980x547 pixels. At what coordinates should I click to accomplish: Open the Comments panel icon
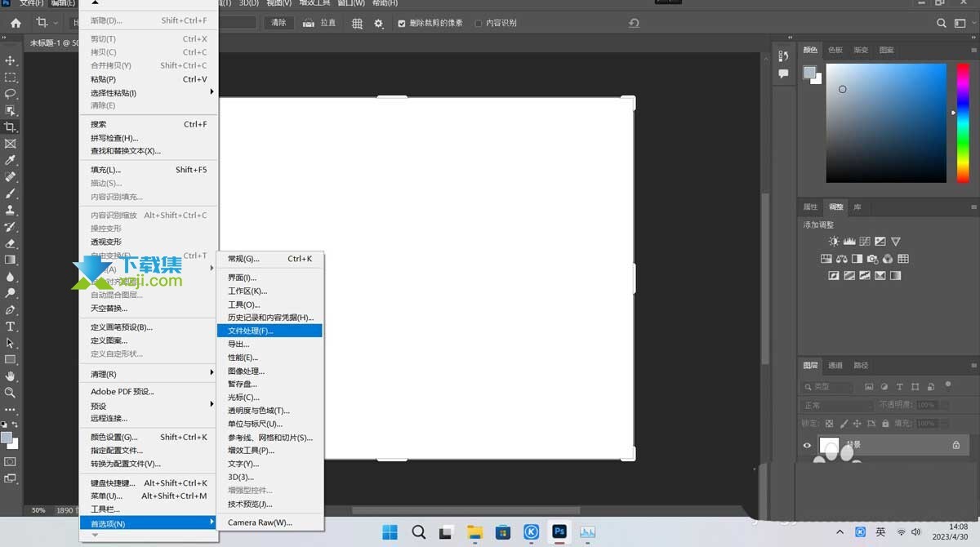coord(783,73)
